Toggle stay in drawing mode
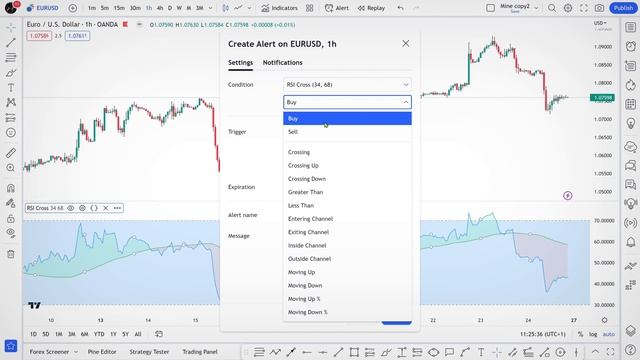The width and height of the screenshot is (640, 360). (x=11, y=203)
